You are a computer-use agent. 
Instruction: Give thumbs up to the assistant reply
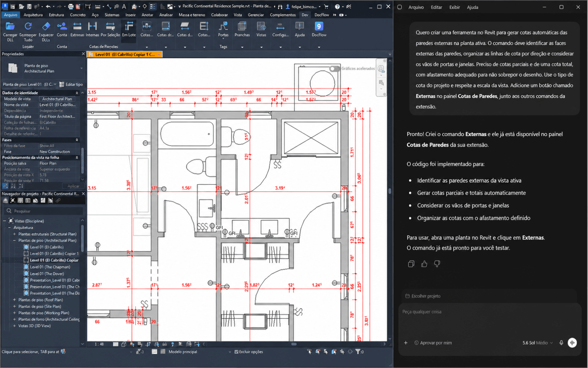click(424, 264)
